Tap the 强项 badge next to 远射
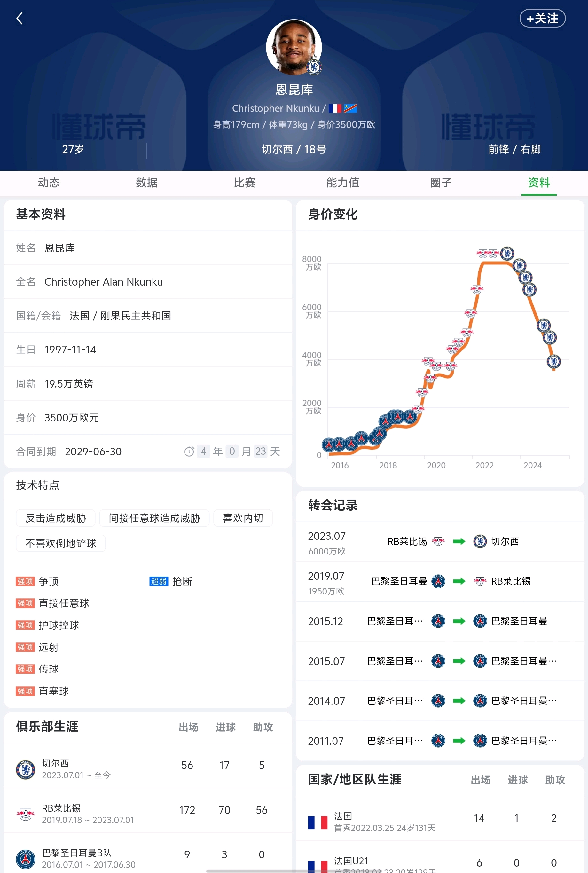 pyautogui.click(x=25, y=647)
